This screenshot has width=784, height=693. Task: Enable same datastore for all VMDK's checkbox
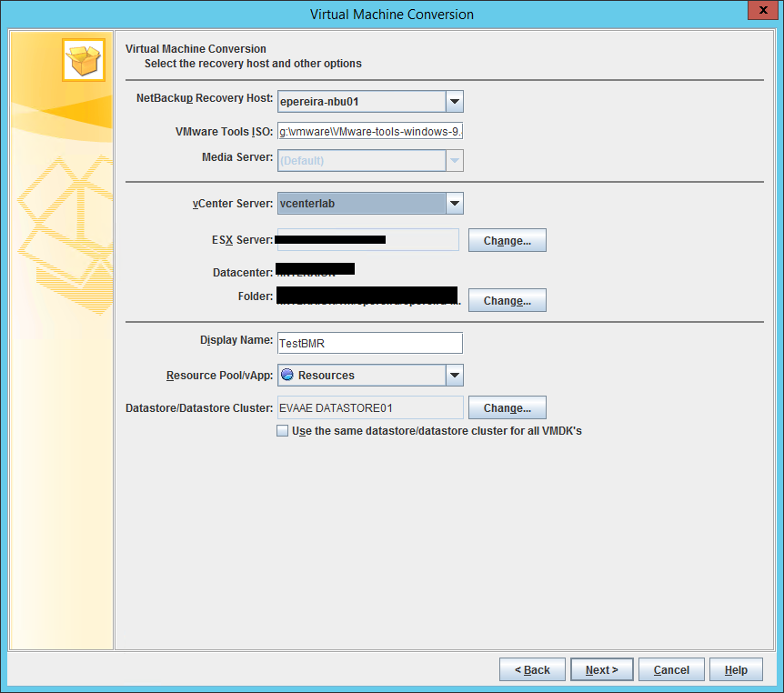(x=283, y=430)
